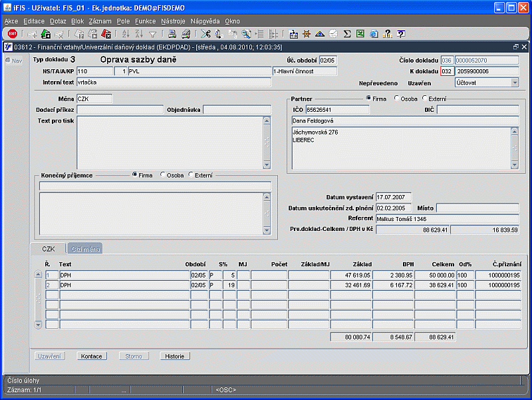Click into the Interní text field

173,83
